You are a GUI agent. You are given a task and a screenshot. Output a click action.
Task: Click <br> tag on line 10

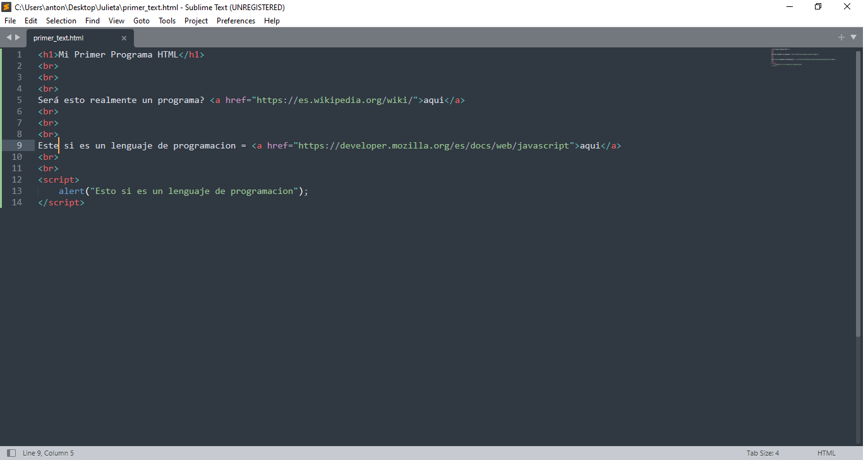48,157
